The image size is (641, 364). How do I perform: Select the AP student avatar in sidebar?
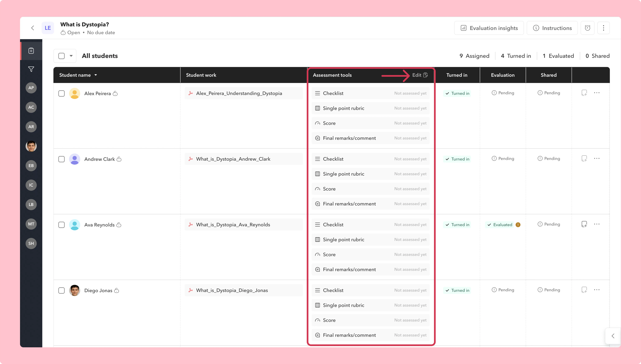[x=31, y=88]
